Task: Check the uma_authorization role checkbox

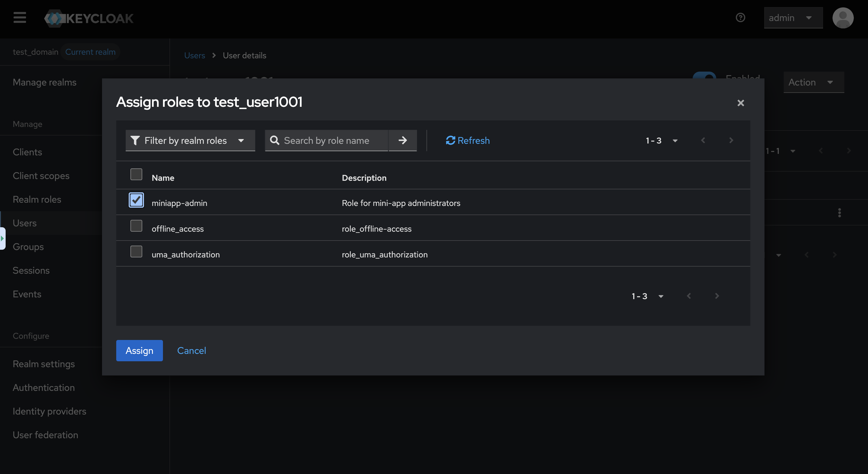Action: [136, 251]
